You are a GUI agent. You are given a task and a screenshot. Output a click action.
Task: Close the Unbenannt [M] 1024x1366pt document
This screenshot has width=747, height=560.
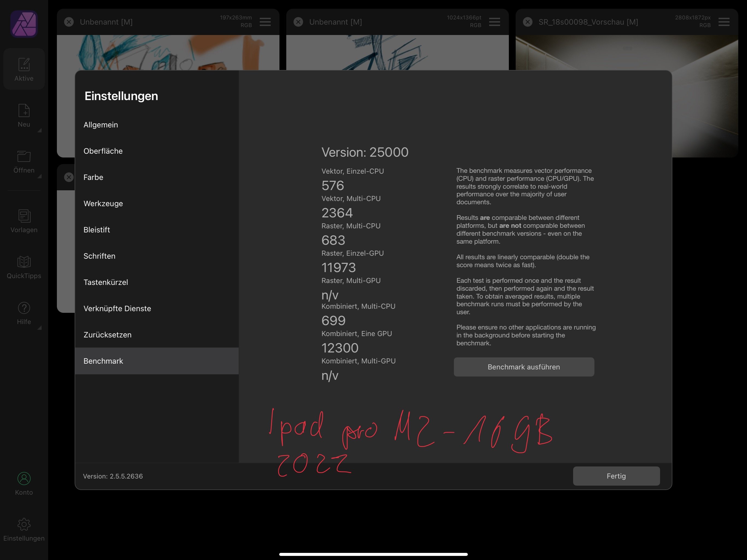298,22
